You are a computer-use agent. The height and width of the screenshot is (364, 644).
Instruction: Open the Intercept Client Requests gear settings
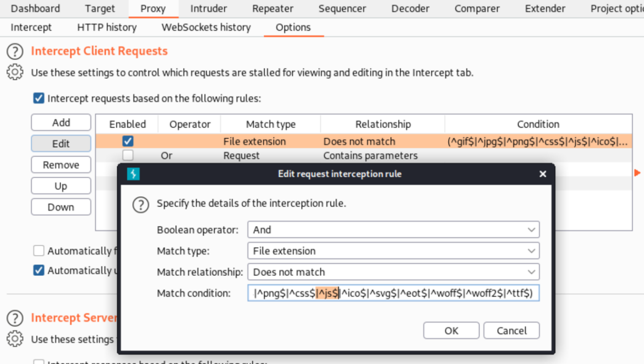pos(15,72)
